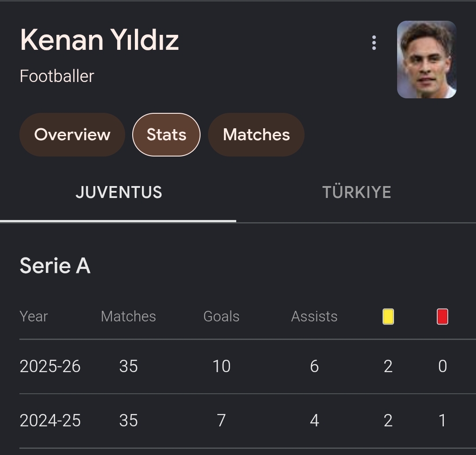Click the red card column icon

point(443,317)
